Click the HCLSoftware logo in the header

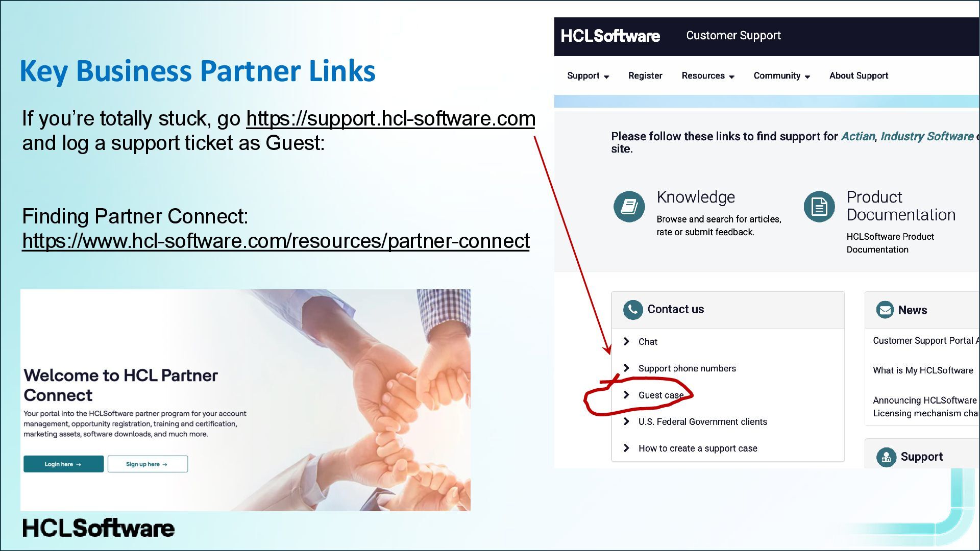(x=610, y=36)
